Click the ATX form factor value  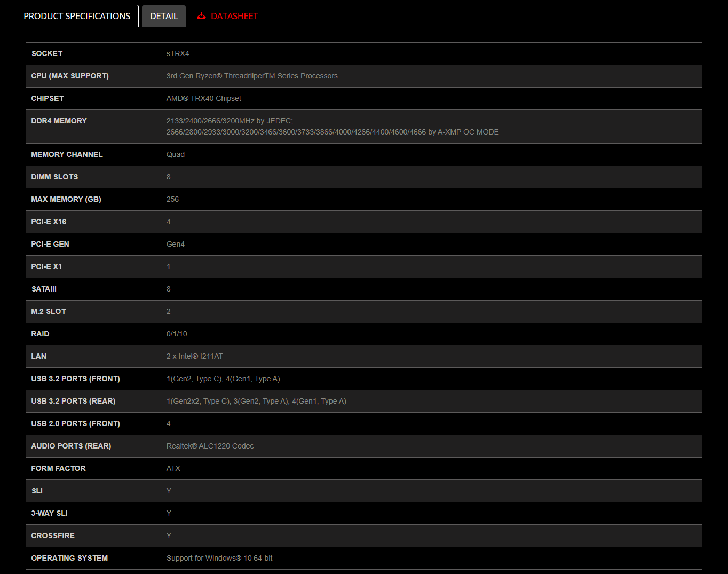pos(173,468)
